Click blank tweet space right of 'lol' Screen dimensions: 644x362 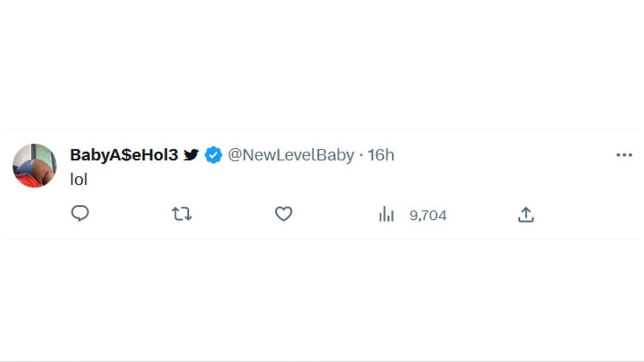[322, 180]
